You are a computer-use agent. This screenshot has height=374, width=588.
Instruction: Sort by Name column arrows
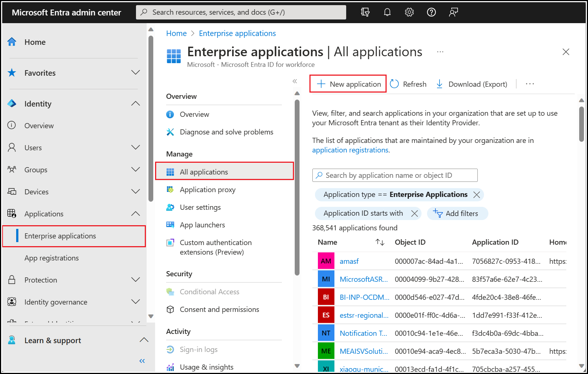(x=380, y=242)
